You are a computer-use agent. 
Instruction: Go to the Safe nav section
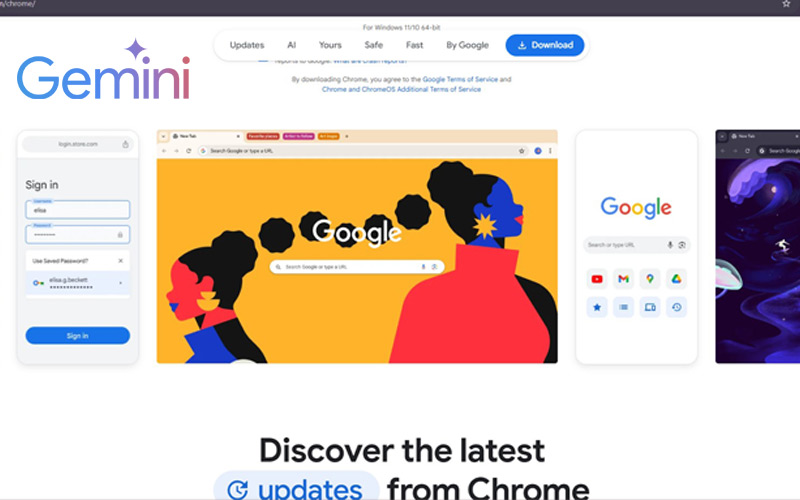373,45
